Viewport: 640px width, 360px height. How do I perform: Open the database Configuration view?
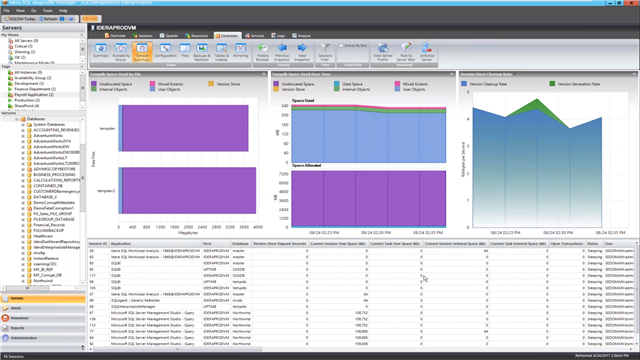(165, 51)
